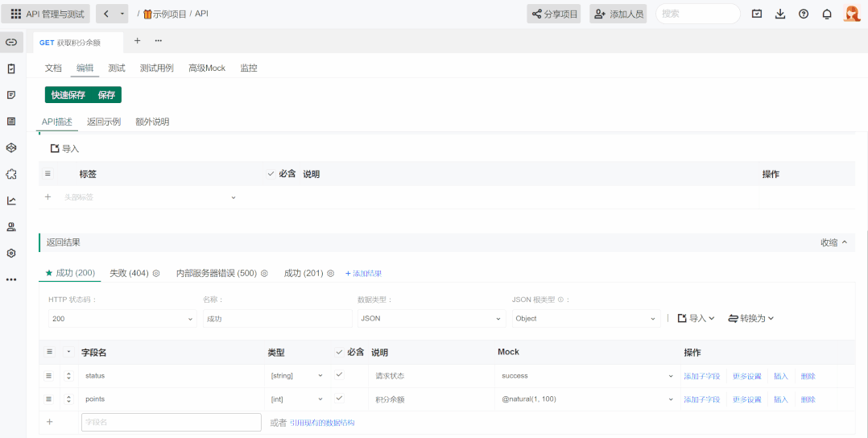Open the JSON 根类型 Object dropdown
This screenshot has height=438, width=868.
coord(586,318)
